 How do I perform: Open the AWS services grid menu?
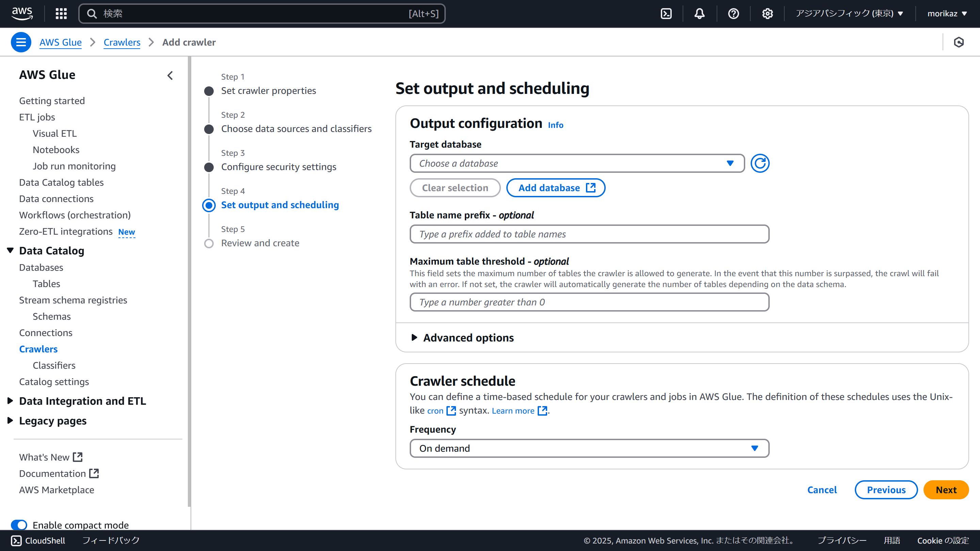[x=61, y=14]
